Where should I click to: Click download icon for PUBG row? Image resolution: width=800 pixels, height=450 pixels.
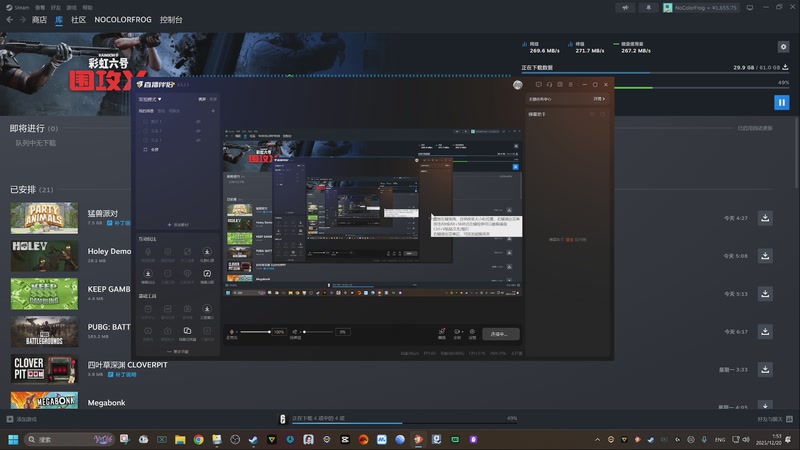point(765,332)
